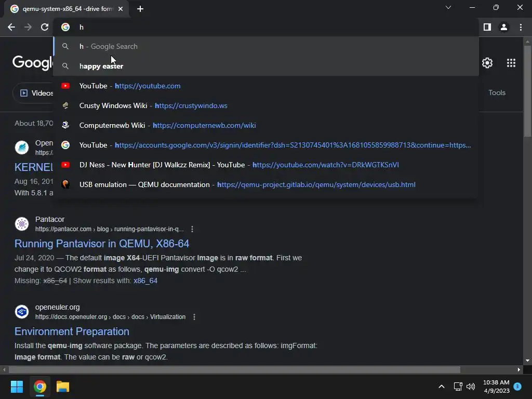
Task: Open the Computernewb Wiki suggestion
Action: coord(266,125)
